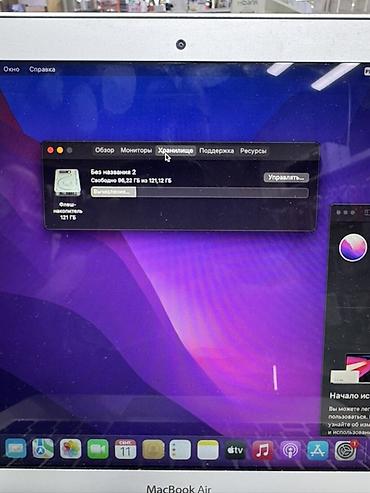The height and width of the screenshot is (493, 370).
Task: Open the Справка menu
Action: 42,69
